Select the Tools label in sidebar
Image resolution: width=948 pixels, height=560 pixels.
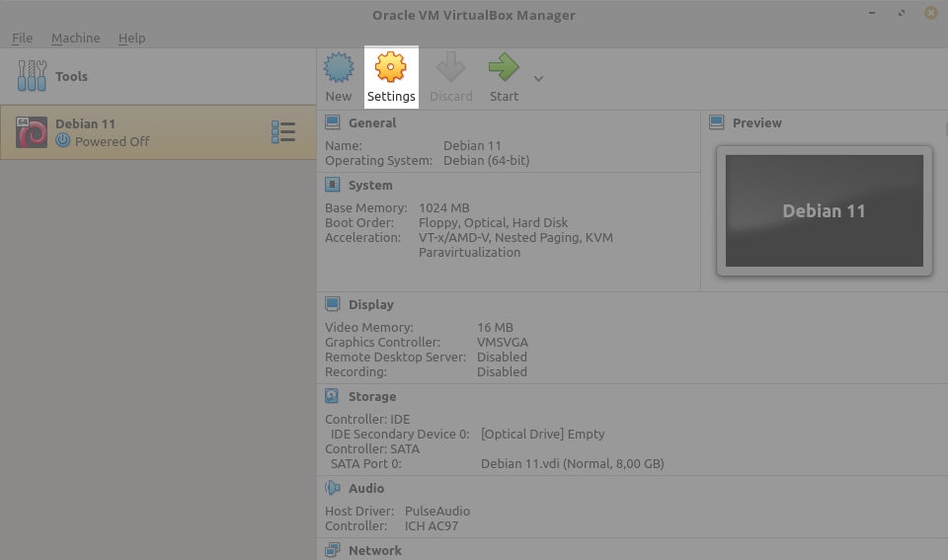(x=71, y=76)
